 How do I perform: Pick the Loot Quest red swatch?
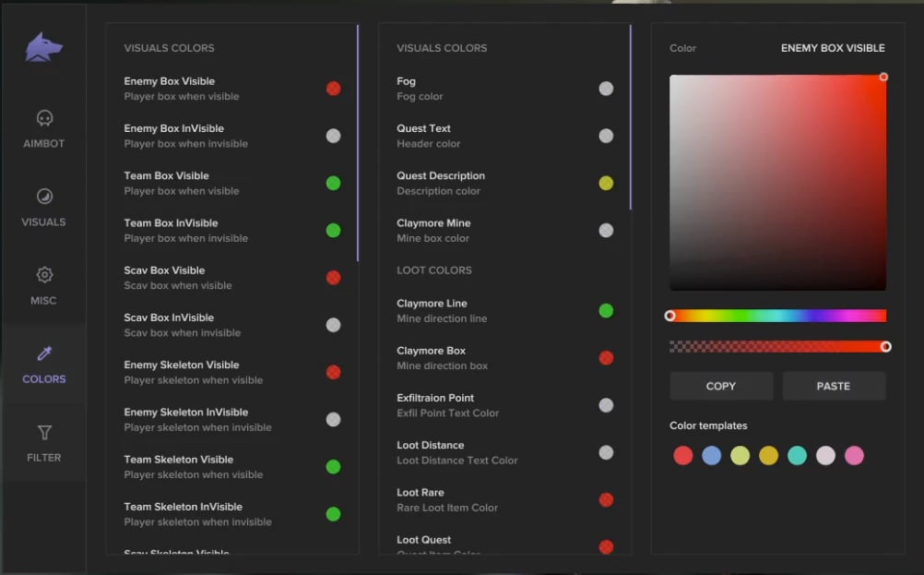(x=606, y=546)
